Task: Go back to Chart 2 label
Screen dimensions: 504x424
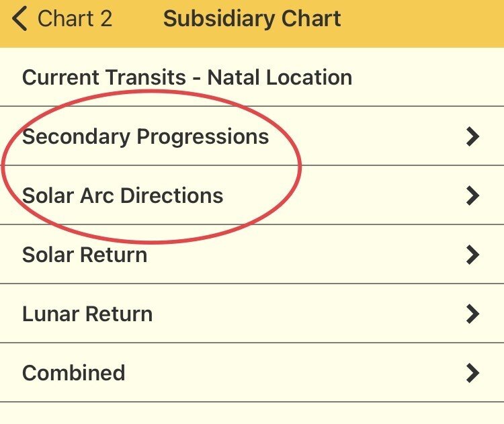Action: [x=75, y=19]
